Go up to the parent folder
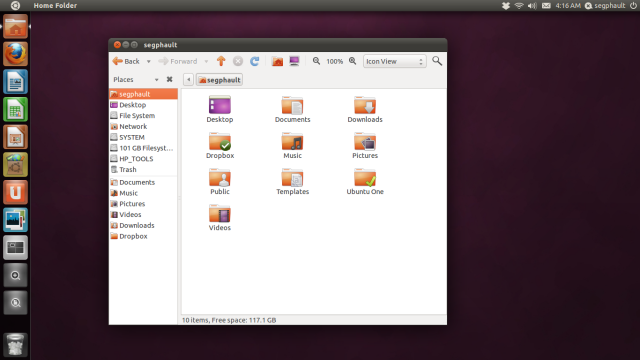This screenshot has height=360, width=640. (x=221, y=61)
